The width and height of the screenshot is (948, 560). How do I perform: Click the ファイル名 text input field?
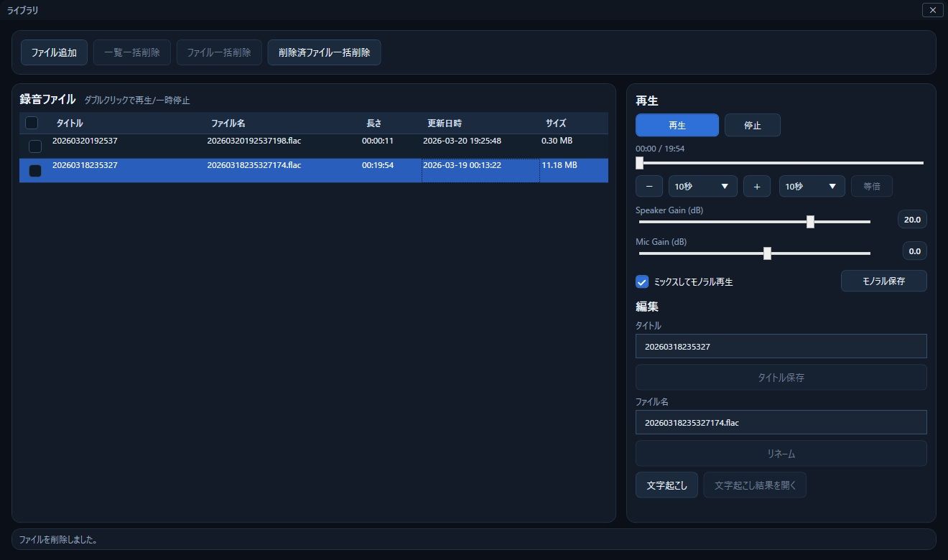click(781, 423)
